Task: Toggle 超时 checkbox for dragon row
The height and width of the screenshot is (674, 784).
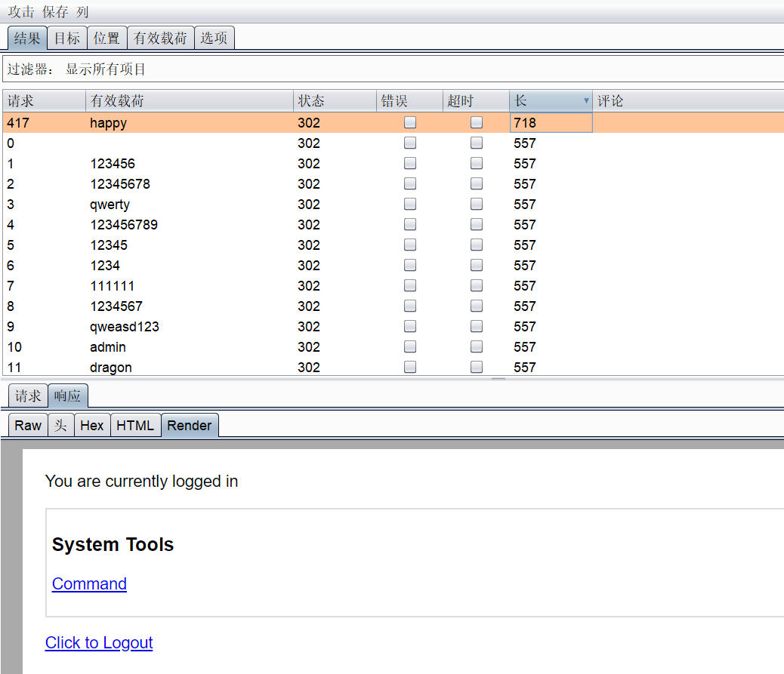Action: pos(477,368)
